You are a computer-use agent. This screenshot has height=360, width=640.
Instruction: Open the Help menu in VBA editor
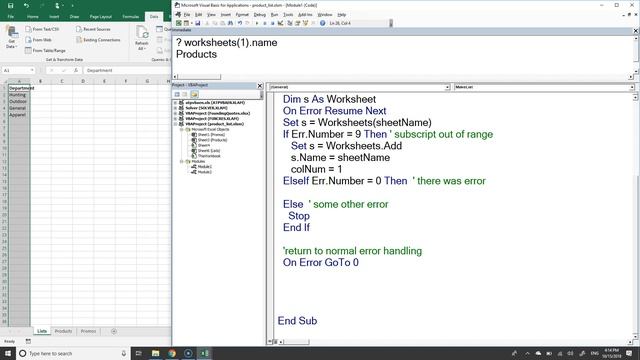[342, 15]
